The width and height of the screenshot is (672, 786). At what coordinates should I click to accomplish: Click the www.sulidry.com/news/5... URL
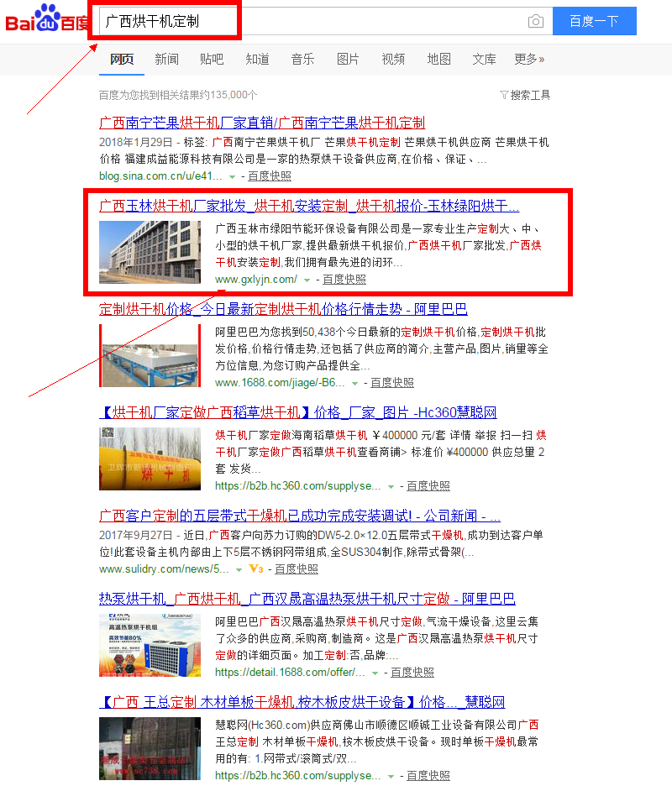point(164,569)
